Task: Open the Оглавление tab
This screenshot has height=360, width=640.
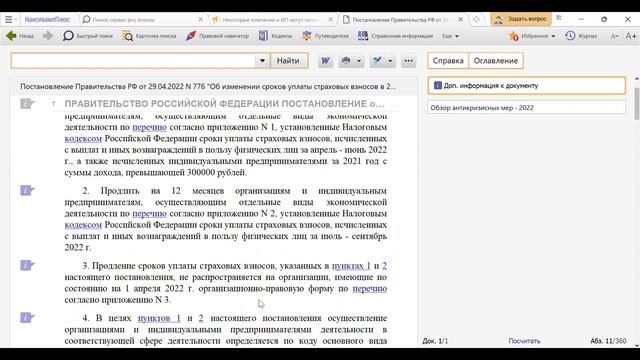Action: [496, 61]
